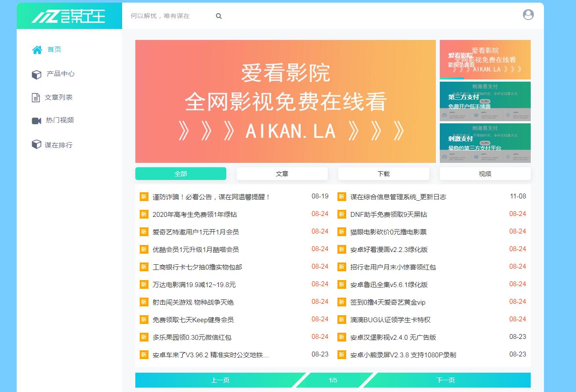The width and height of the screenshot is (576, 392).
Task: Open 课在综合信息管理系统_更新日志
Action: 398,197
